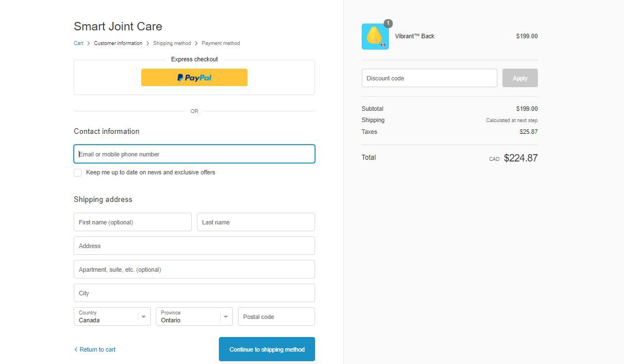Go back via Return to cart link

(95, 349)
